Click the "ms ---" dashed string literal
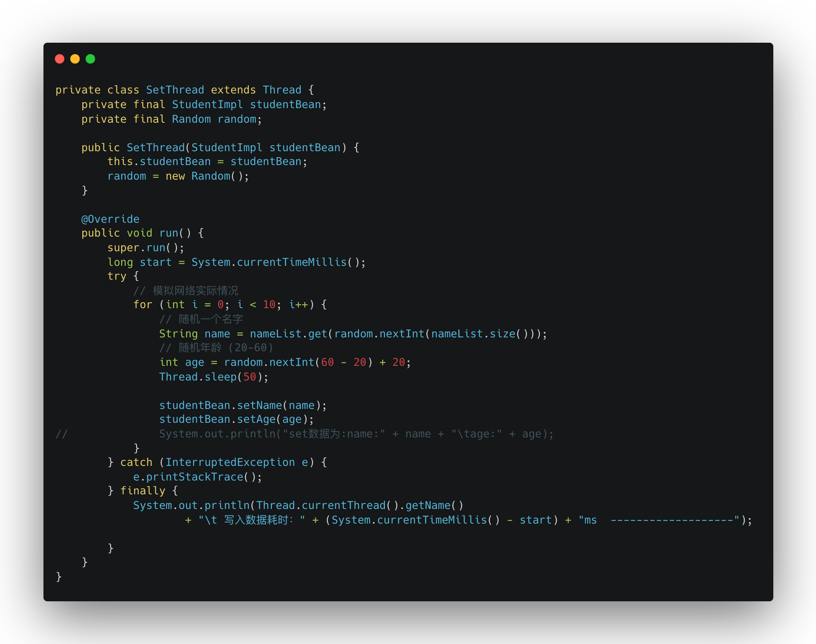Image resolution: width=816 pixels, height=644 pixels. tap(659, 520)
